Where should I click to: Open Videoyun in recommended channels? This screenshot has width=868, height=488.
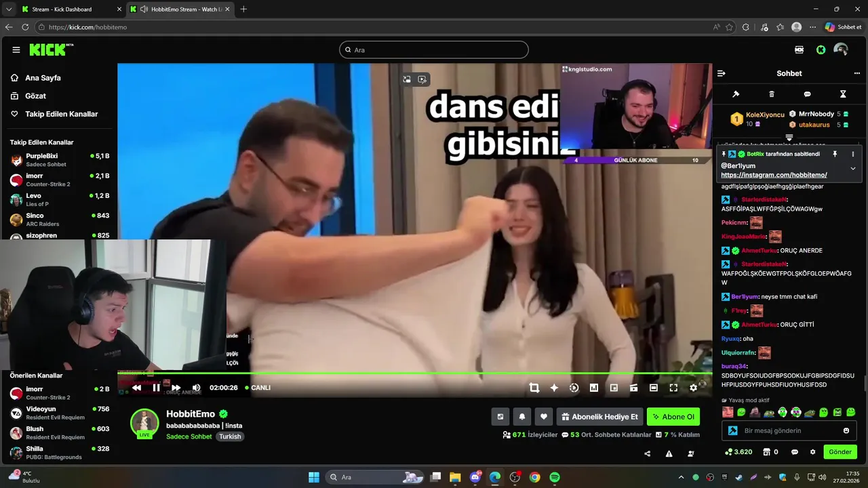click(x=60, y=413)
